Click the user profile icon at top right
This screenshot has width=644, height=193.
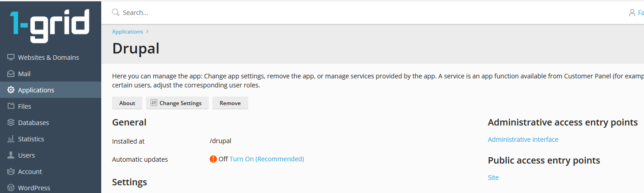tap(632, 13)
